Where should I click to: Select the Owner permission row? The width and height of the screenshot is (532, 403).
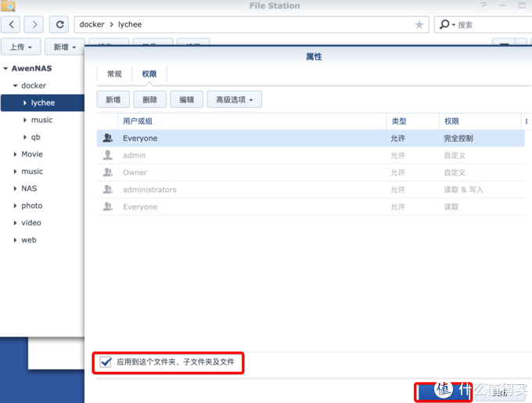(311, 172)
